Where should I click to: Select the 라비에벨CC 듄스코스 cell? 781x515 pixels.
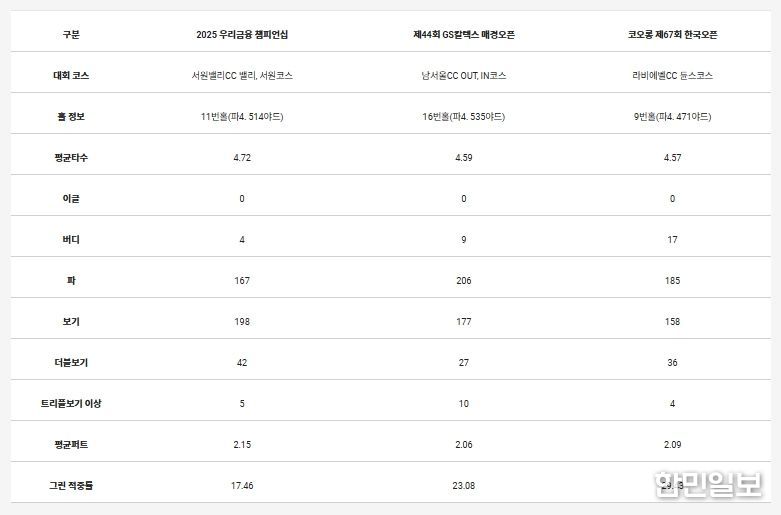click(672, 75)
